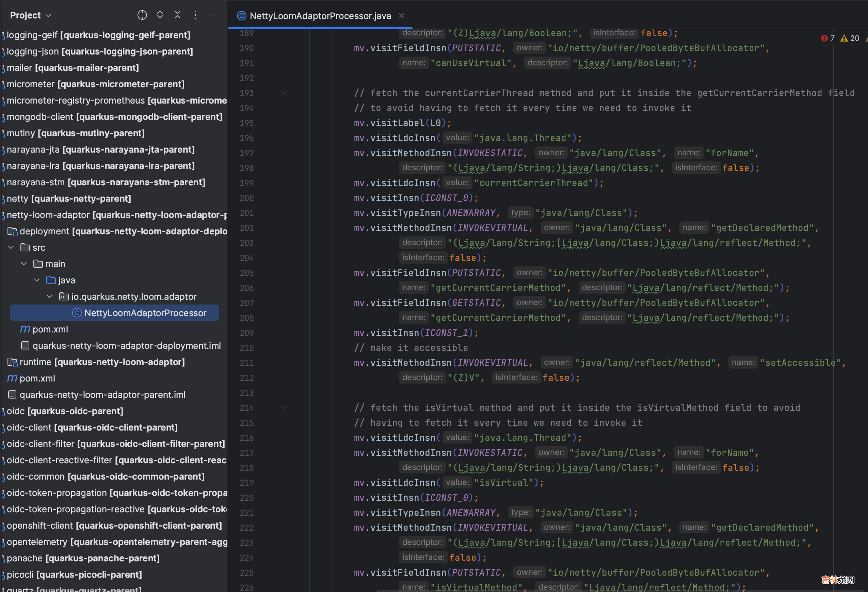This screenshot has height=592, width=868.
Task: Click the Select Opened File crosshair icon
Action: pyautogui.click(x=142, y=15)
